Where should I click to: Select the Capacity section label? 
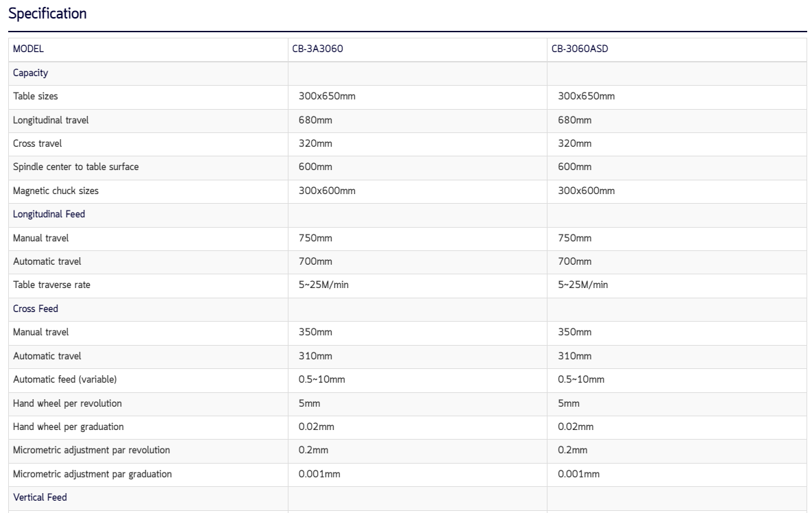[31, 73]
